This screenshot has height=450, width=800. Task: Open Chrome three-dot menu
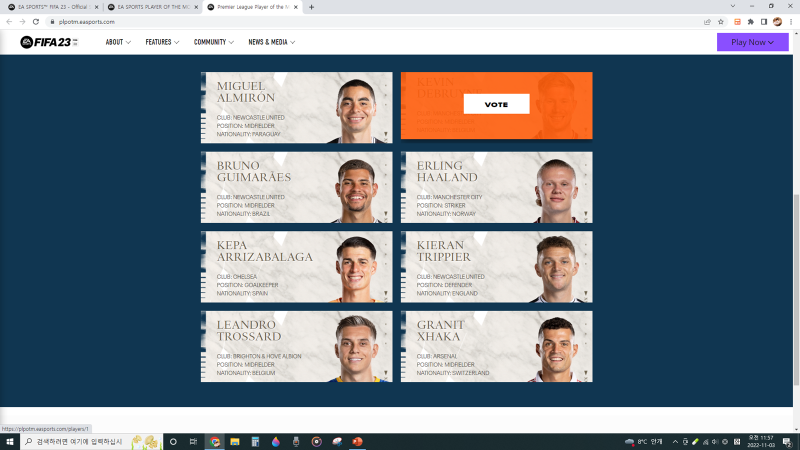coord(791,22)
